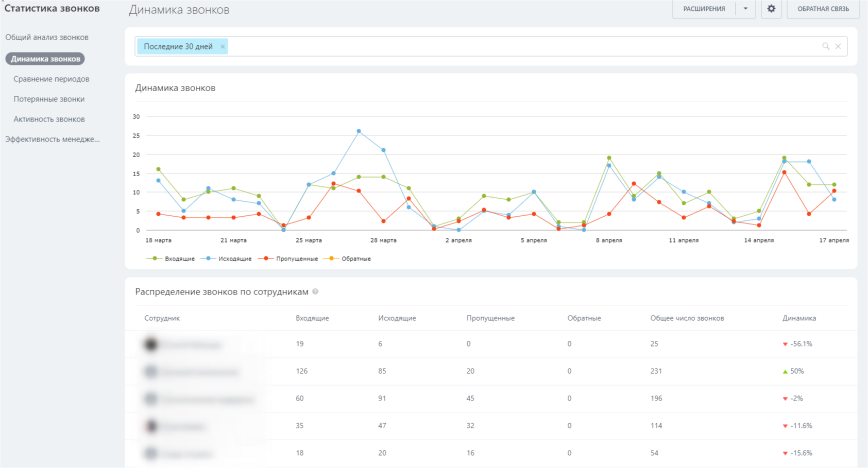The image size is (868, 468).
Task: Clear the filter with the X icon
Action: (838, 46)
